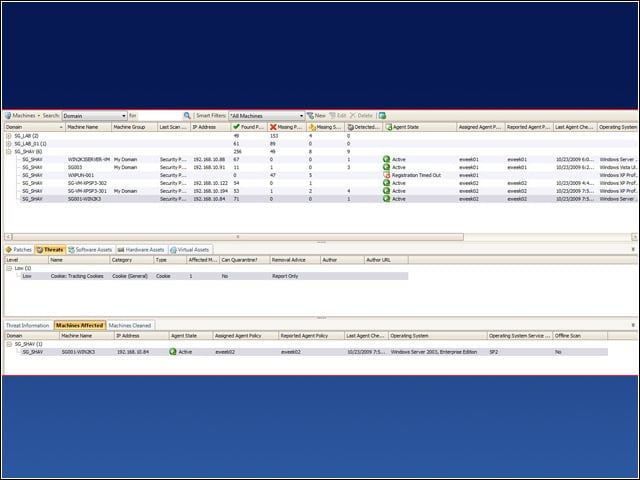The width and height of the screenshot is (640, 480).
Task: Click Active status icon for WIN2KSERVER-VM row
Action: point(387,160)
